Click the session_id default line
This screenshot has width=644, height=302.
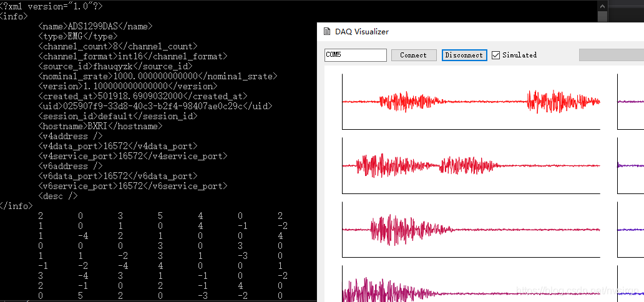click(x=118, y=116)
